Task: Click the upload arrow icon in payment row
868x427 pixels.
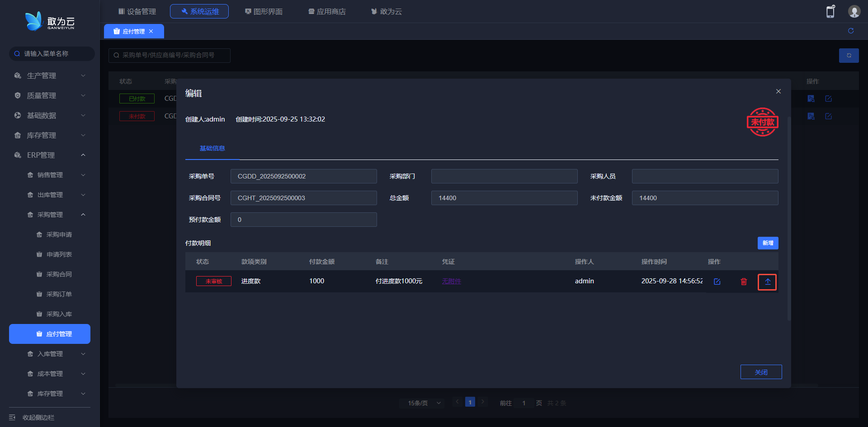Action: pos(767,282)
